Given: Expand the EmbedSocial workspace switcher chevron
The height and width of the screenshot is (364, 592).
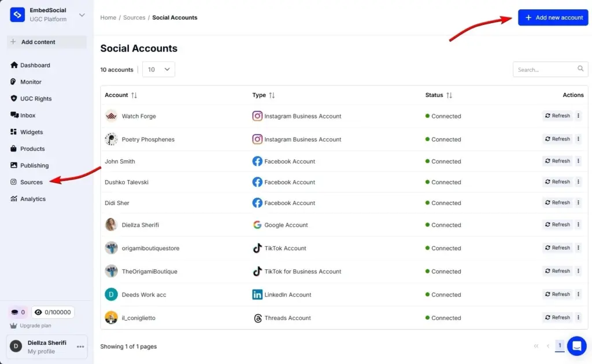Looking at the screenshot, I should point(82,14).
